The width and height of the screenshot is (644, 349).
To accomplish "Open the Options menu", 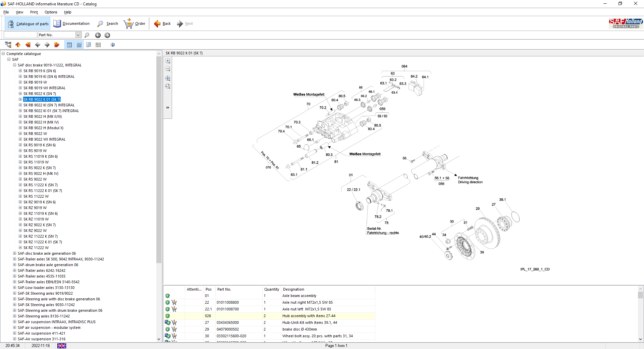I will click(51, 12).
